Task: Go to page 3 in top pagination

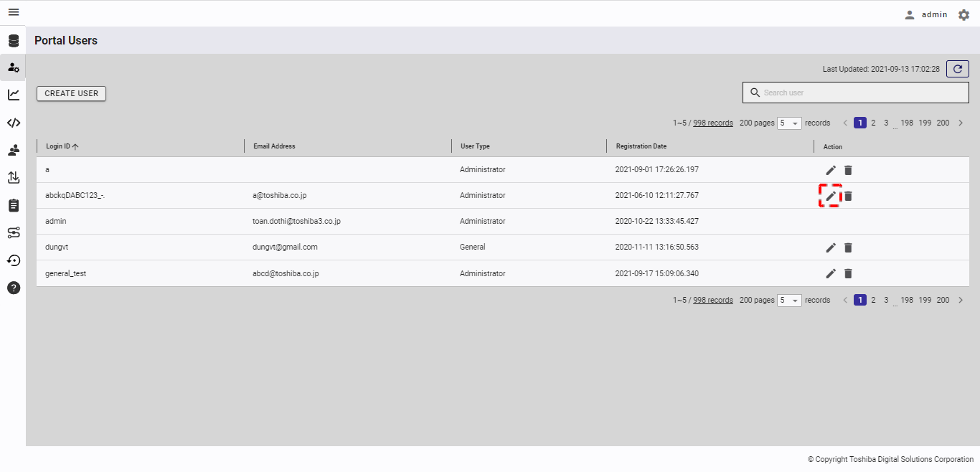Action: tap(886, 123)
